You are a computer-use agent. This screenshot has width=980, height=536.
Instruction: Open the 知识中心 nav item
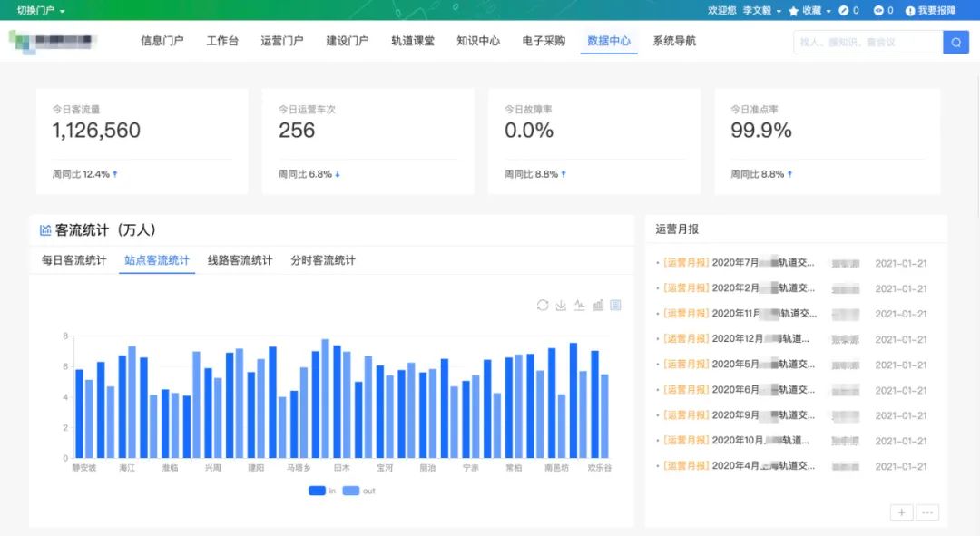pos(478,41)
